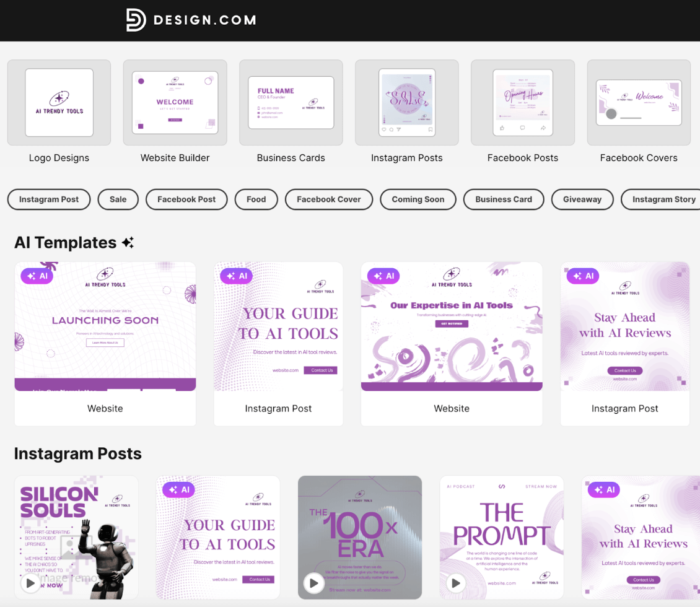Viewport: 700px width, 607px height.
Task: Click AI badge on Our Expertise template
Action: [x=383, y=276]
